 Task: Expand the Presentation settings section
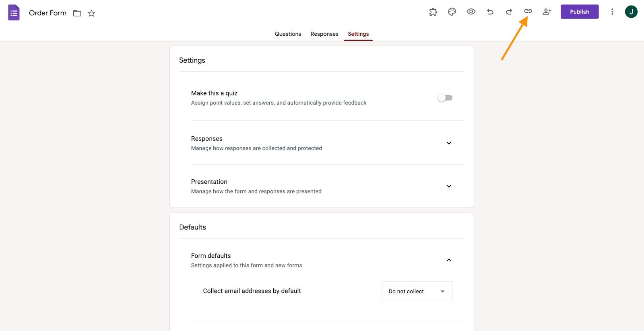point(449,186)
